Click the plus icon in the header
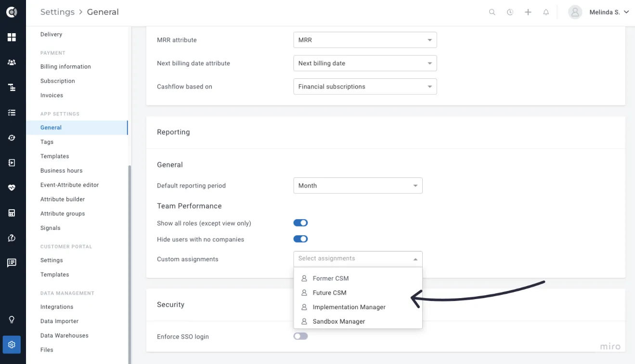 528,13
